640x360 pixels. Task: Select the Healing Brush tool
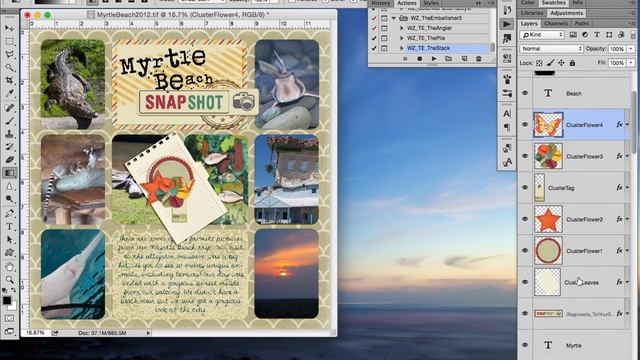pyautogui.click(x=9, y=107)
